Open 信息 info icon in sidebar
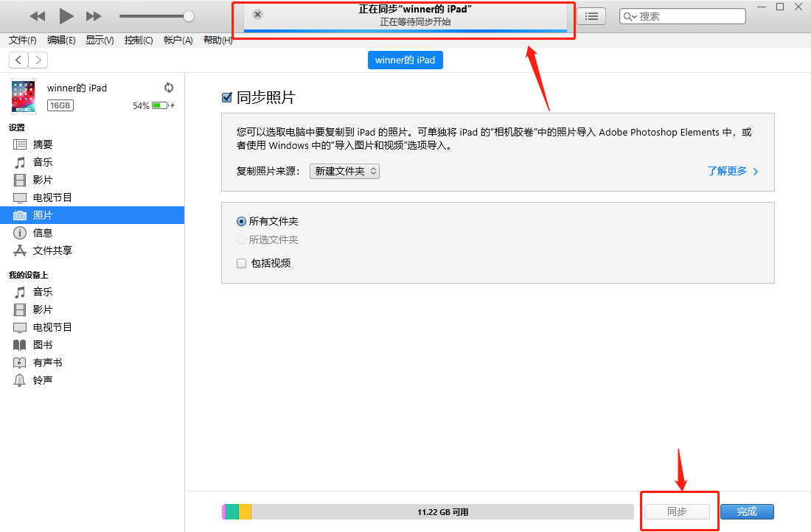Image resolution: width=811 pixels, height=532 pixels. point(20,233)
